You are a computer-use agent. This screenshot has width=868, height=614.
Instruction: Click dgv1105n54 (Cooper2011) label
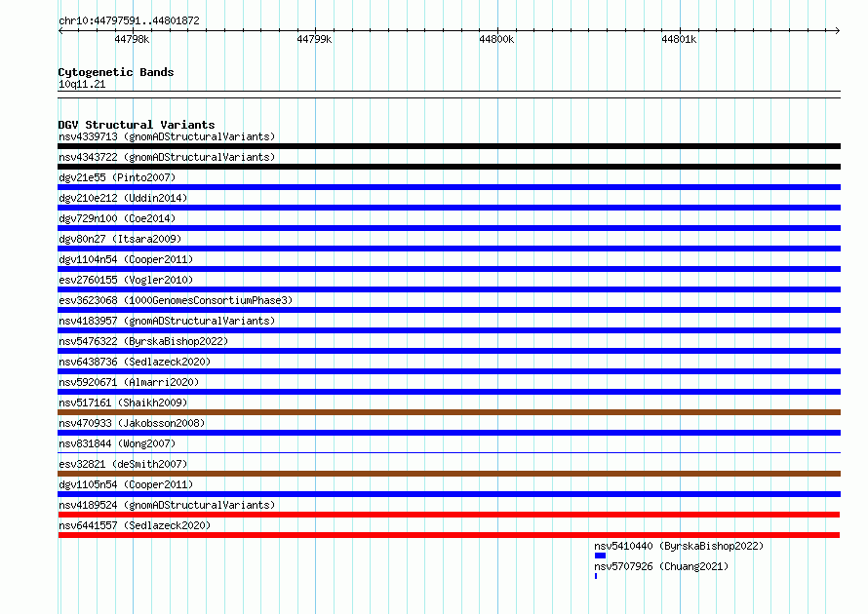point(126,484)
